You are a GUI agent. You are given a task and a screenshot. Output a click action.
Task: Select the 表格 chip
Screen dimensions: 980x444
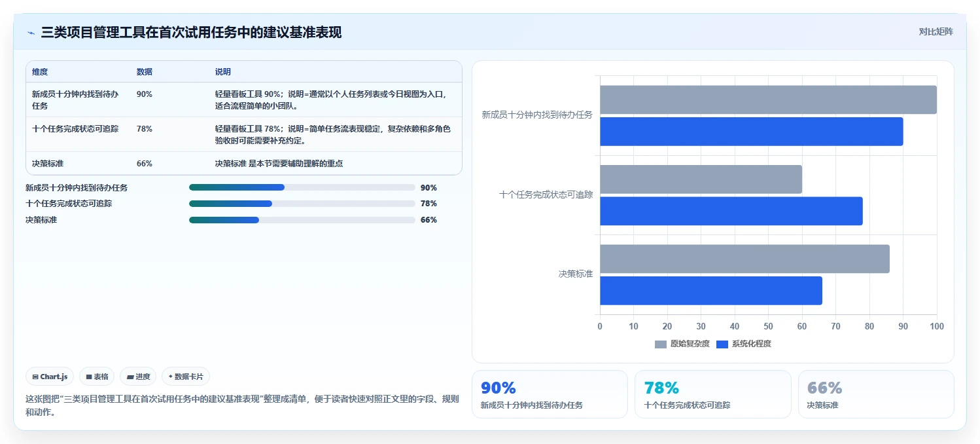coord(97,377)
